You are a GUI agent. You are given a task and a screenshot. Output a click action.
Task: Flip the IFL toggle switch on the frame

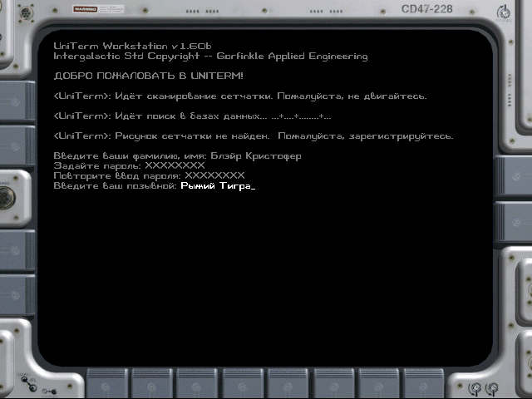[x=30, y=383]
